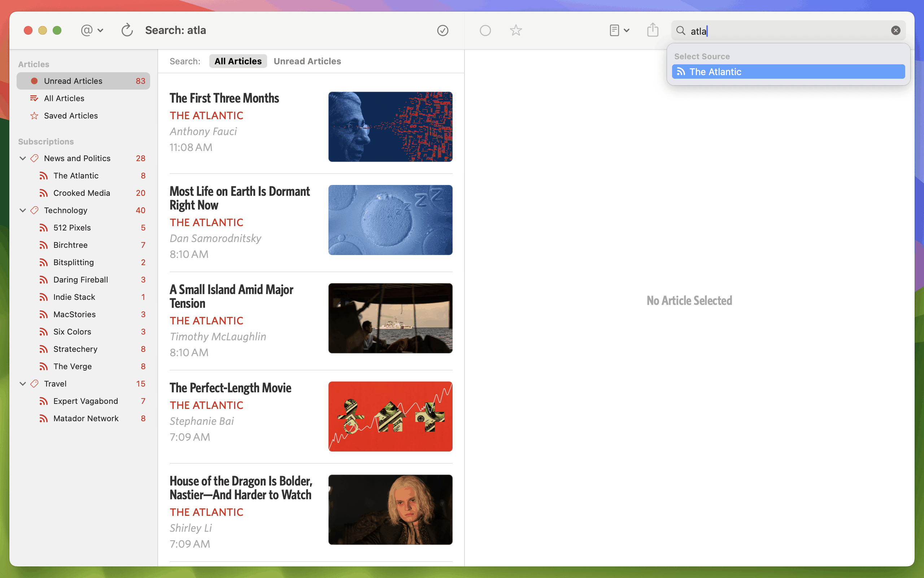Click the Unread Articles red dot icon
This screenshot has height=578, width=924.
point(34,81)
